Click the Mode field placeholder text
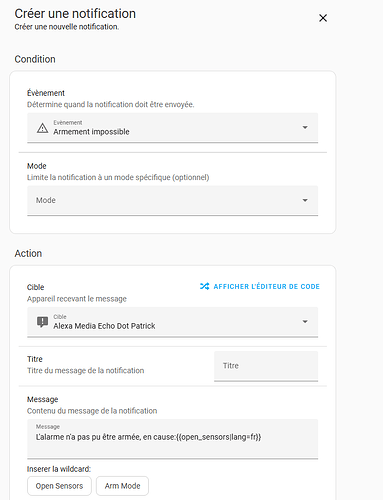 pyautogui.click(x=46, y=200)
